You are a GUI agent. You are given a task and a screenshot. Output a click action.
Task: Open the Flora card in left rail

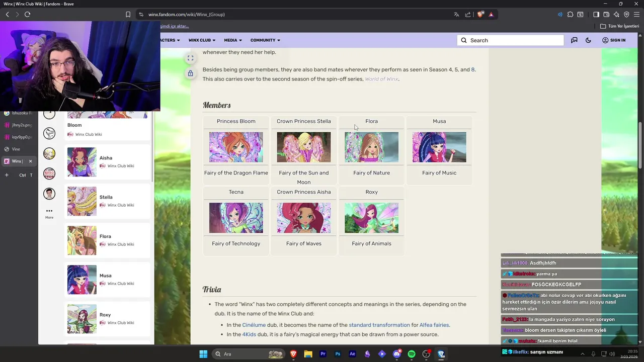[x=108, y=240]
